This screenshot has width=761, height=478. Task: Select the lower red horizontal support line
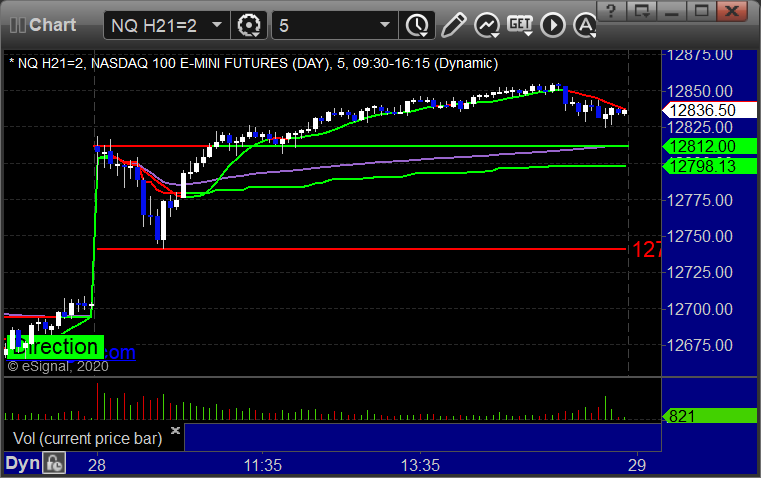pyautogui.click(x=362, y=249)
